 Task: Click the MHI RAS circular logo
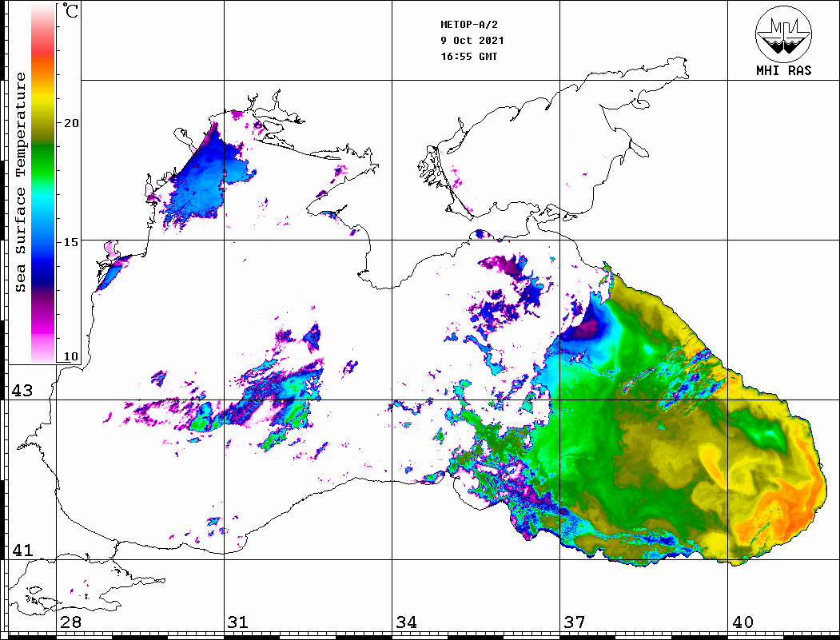coord(784,34)
